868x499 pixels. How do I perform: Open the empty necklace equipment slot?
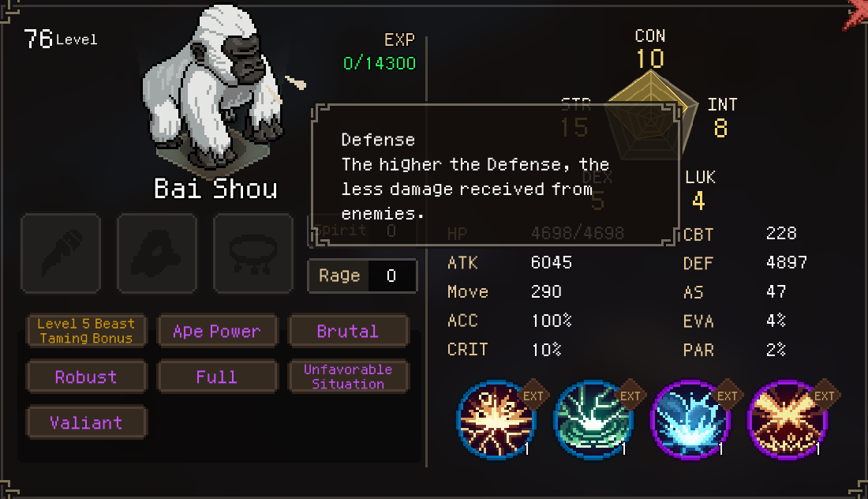(253, 253)
